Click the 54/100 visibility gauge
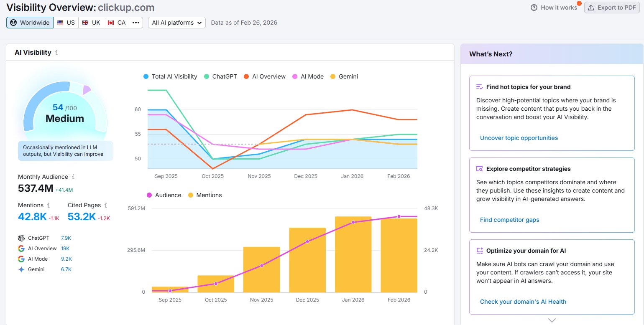The height and width of the screenshot is (325, 644). [65, 108]
